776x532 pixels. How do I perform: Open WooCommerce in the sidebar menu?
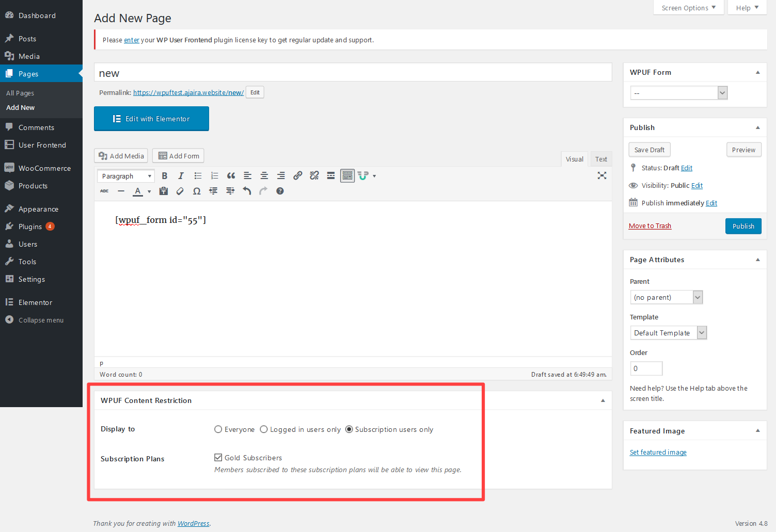pyautogui.click(x=44, y=168)
